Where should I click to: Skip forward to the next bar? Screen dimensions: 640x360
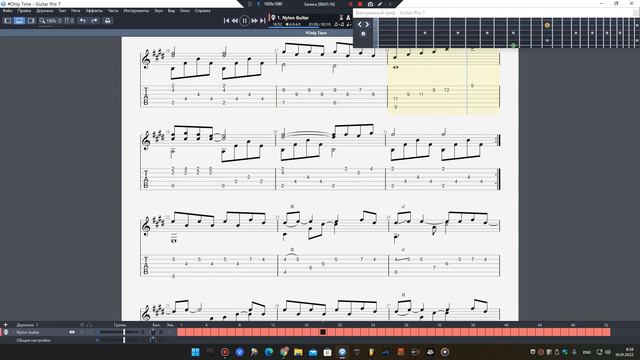[x=254, y=20]
